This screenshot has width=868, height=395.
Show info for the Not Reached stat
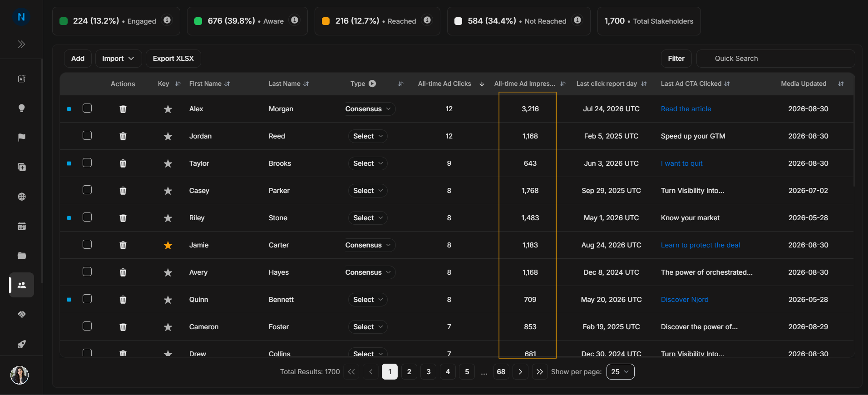(577, 20)
